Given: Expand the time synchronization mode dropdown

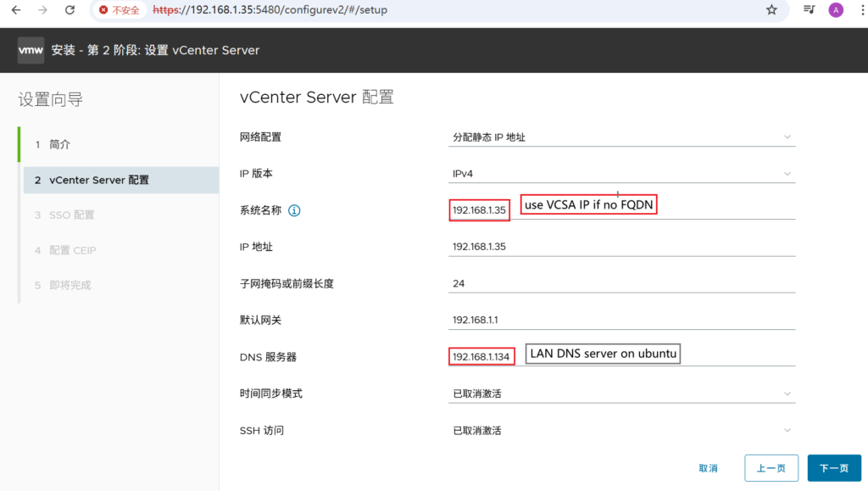Looking at the screenshot, I should click(x=621, y=393).
